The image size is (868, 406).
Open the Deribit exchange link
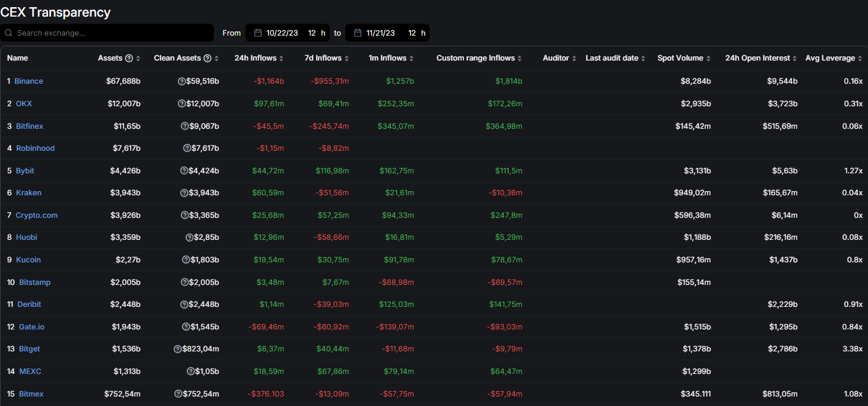tap(29, 304)
